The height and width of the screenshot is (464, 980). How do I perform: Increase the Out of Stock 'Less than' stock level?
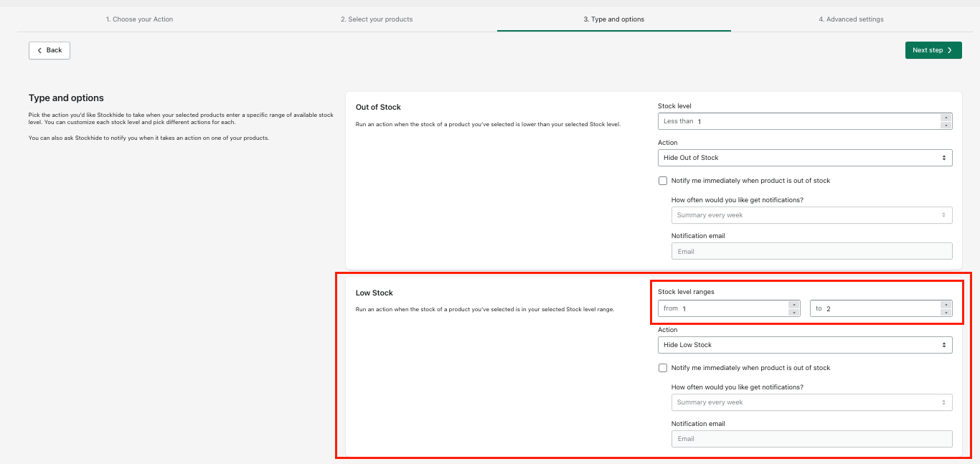946,118
